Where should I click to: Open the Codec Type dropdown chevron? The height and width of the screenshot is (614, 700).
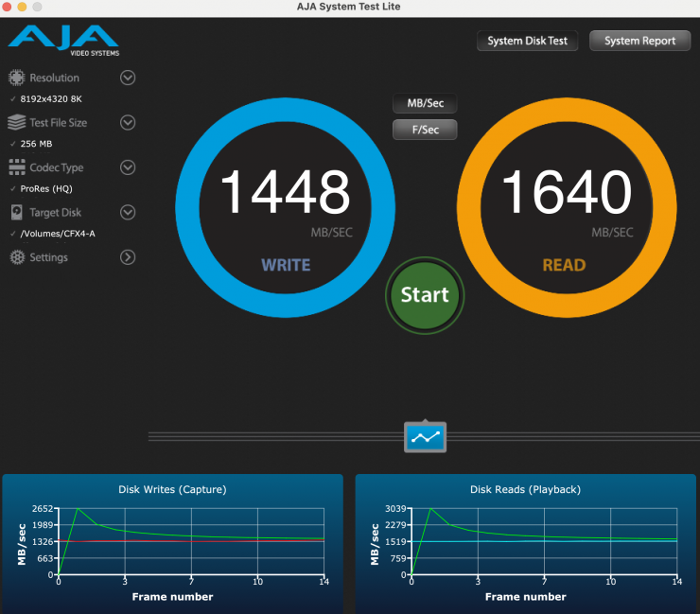128,167
